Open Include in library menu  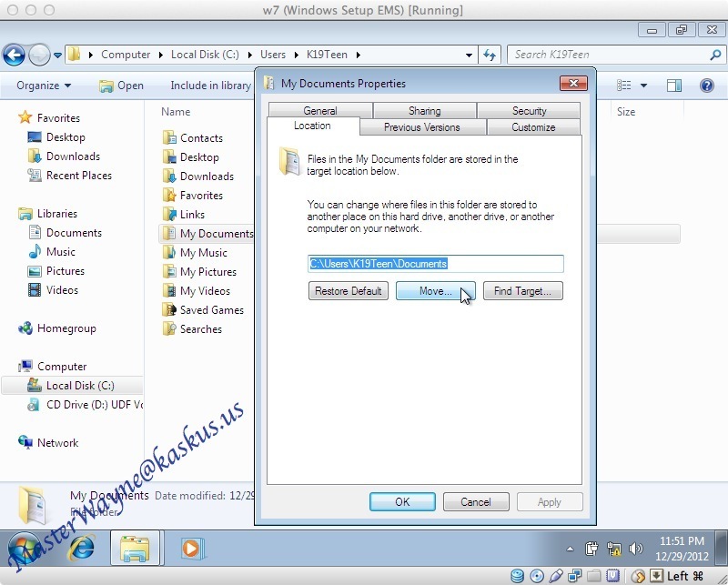coord(210,86)
